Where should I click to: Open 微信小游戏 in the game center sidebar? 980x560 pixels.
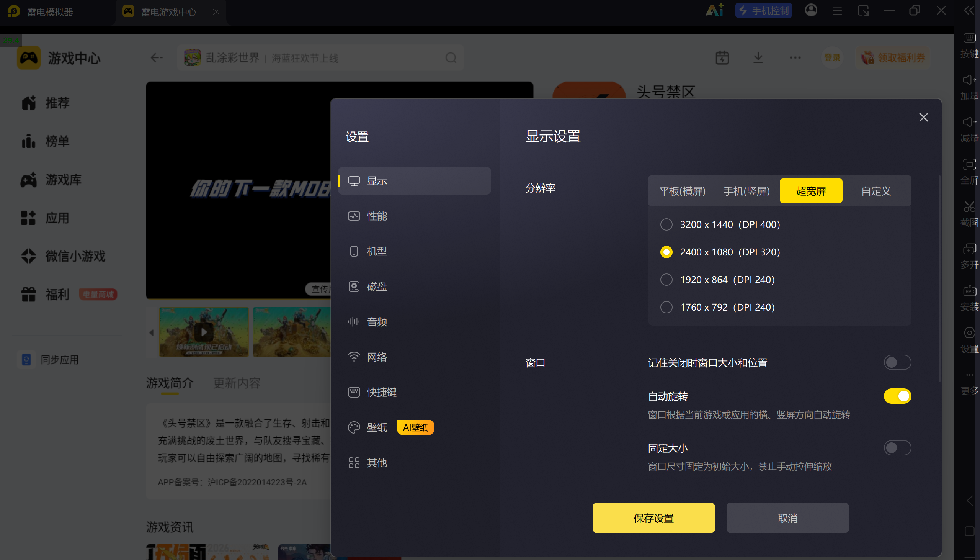[63, 256]
